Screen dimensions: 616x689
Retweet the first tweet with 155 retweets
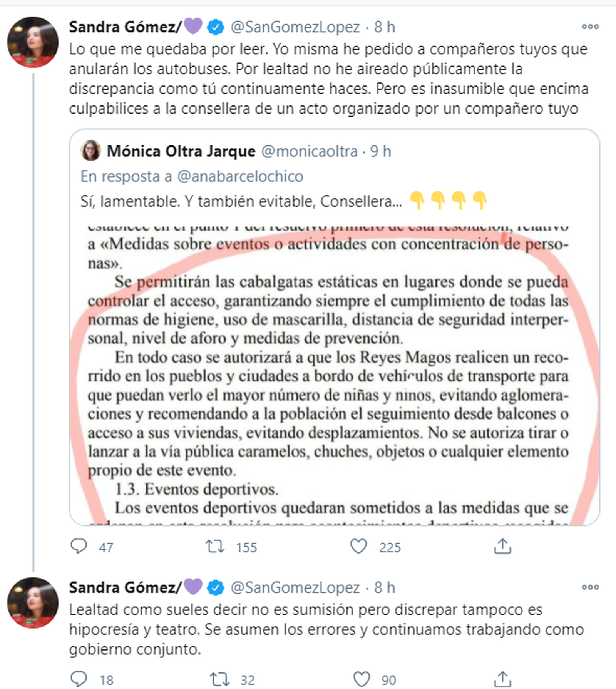(215, 546)
